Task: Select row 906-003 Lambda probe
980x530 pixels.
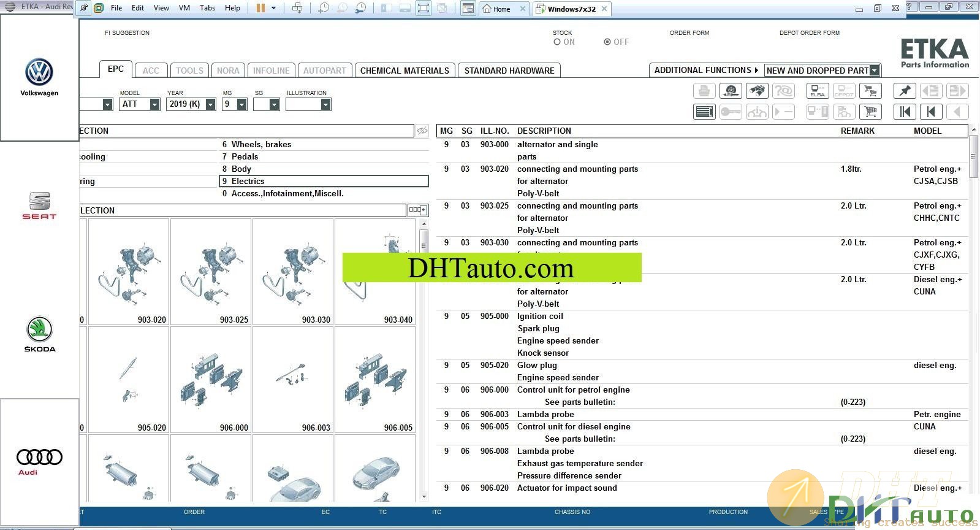Action: click(x=702, y=414)
